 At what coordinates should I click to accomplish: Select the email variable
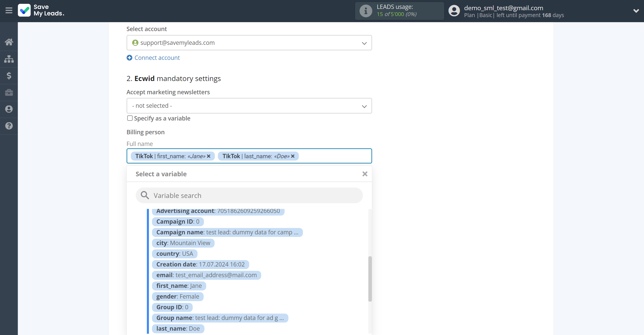click(x=206, y=275)
